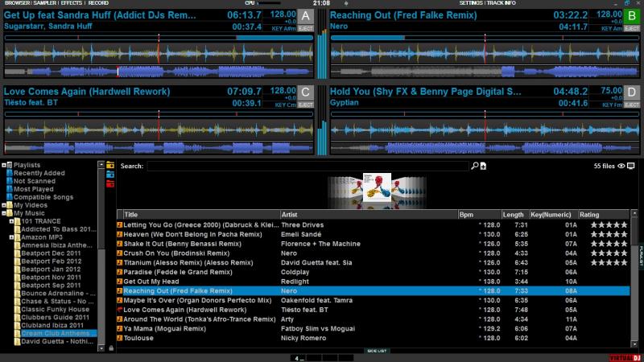The image size is (644, 362).
Task: Click the blue virtual folder icon
Action: tap(110, 175)
